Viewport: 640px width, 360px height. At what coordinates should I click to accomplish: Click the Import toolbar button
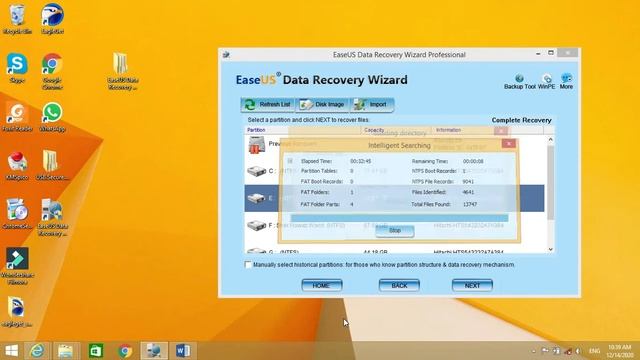pos(372,104)
